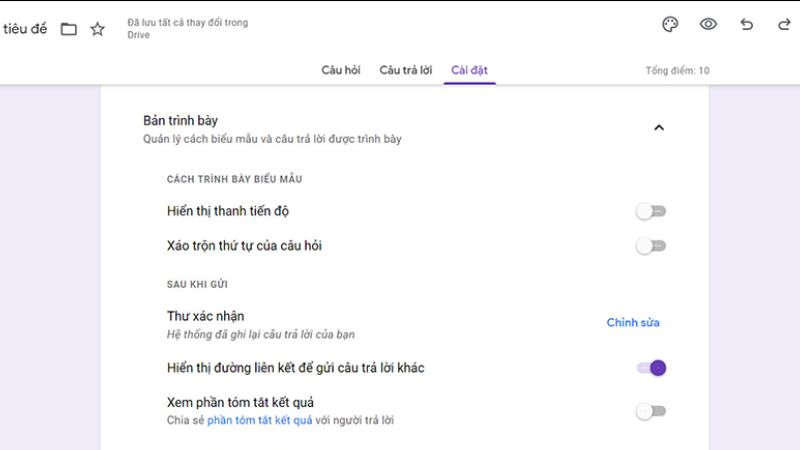
Task: Click the form title 'tiêu đề' field
Action: pyautogui.click(x=25, y=29)
